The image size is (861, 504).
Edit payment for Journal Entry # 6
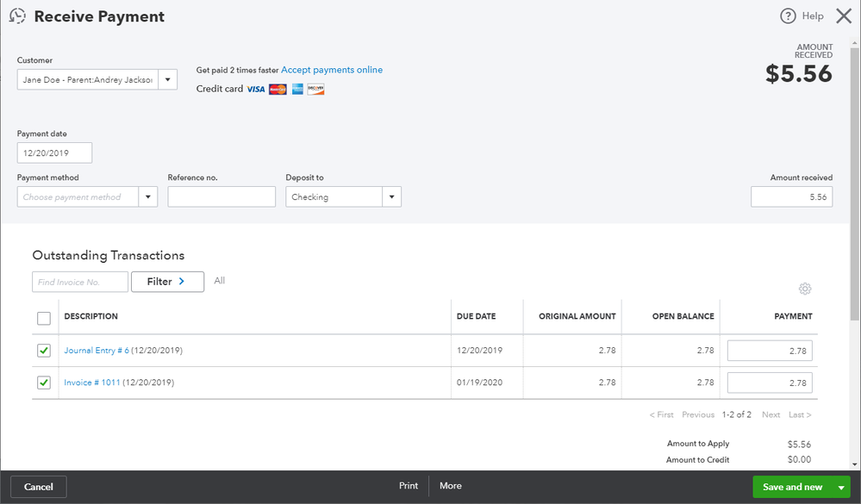point(770,351)
